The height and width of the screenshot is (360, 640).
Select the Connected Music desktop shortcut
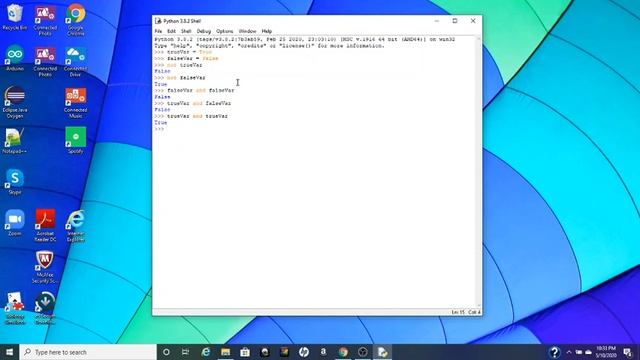tap(76, 102)
